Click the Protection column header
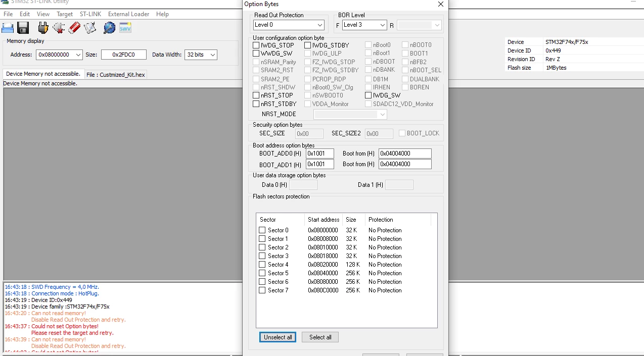 (x=398, y=220)
